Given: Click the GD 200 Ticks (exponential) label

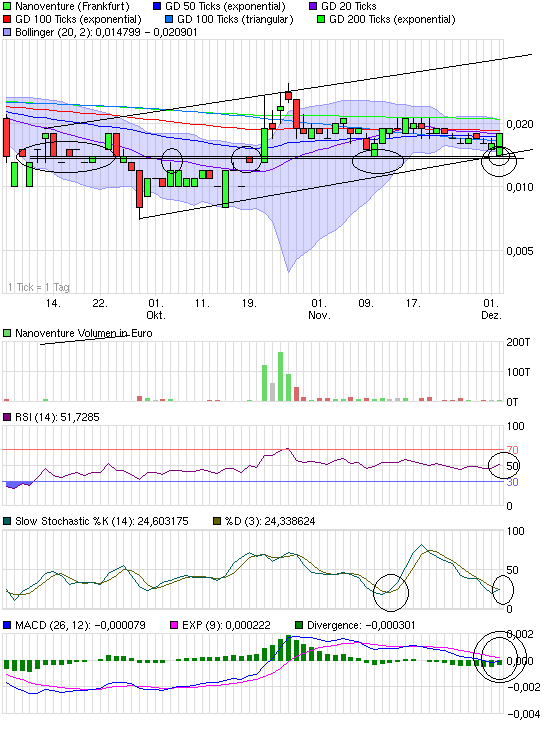Looking at the screenshot, I should [x=392, y=20].
